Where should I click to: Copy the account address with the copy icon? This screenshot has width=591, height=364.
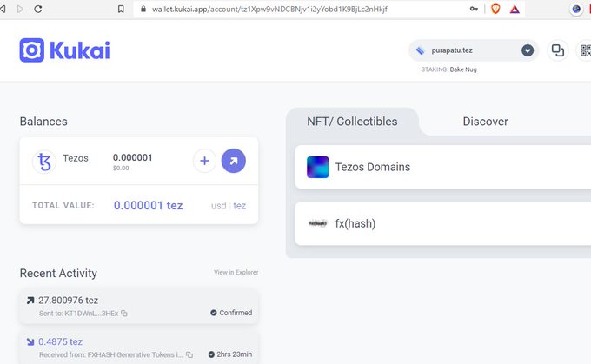click(x=557, y=50)
